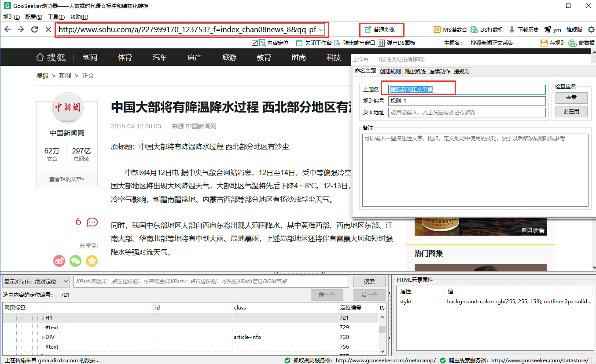596x364 pixels.
Task: Open the 查看TA的文章> link
Action: point(67,179)
